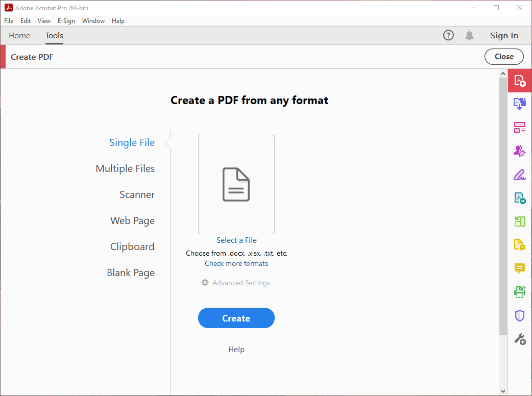The image size is (532, 396).
Task: Open the Organize Pages sidebar tool
Action: (519, 221)
